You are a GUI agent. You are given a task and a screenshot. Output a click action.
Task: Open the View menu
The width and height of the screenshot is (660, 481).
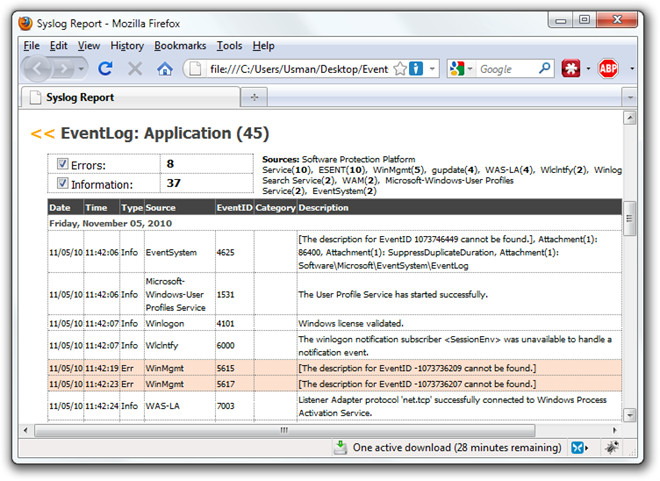pos(89,45)
